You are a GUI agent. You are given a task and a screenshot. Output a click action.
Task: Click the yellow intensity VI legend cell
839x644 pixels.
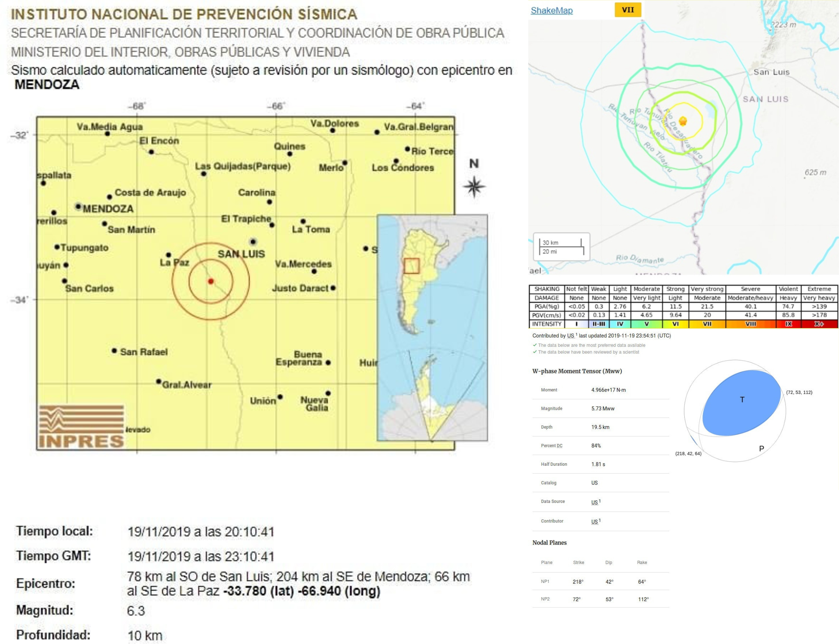(x=675, y=324)
